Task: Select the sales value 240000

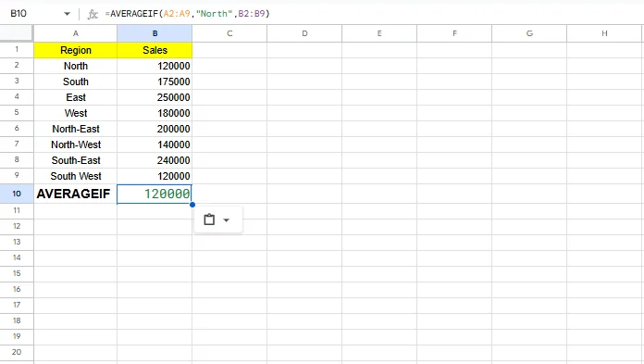Action: (155, 160)
